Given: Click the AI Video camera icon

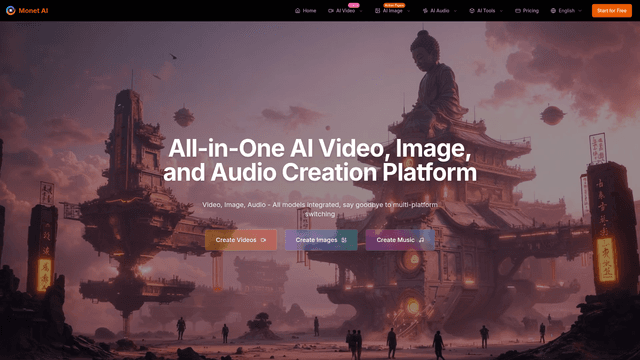Looking at the screenshot, I should (x=331, y=11).
